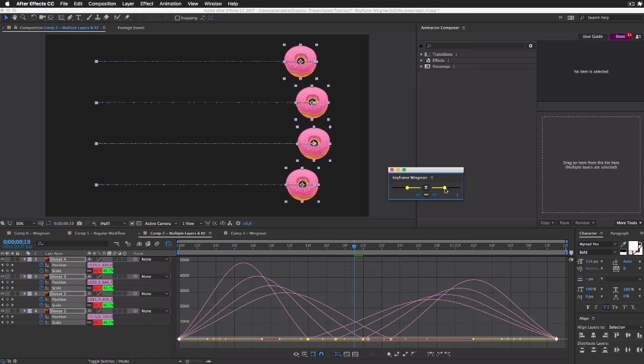Click the Paste button in Animation Composer

(564, 223)
